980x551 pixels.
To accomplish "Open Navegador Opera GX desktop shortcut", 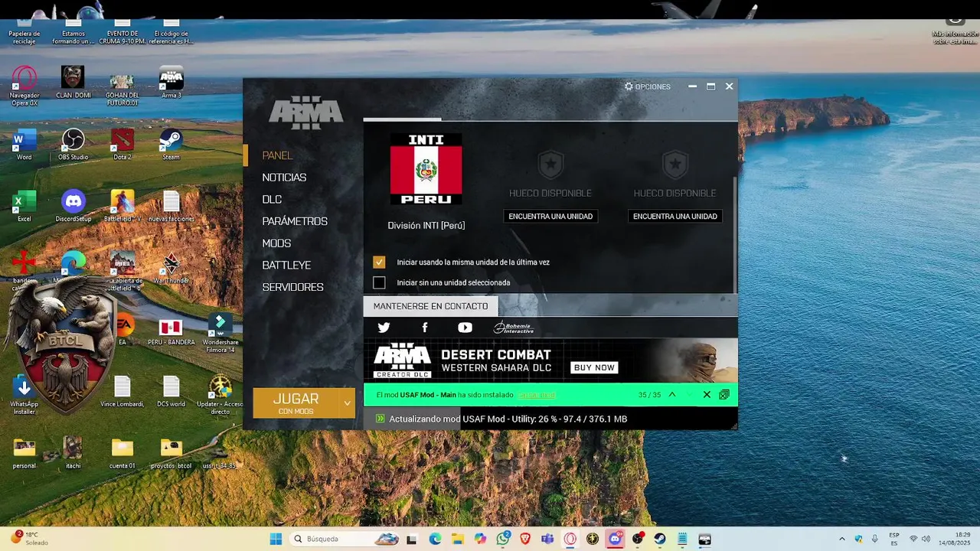I will tap(24, 86).
